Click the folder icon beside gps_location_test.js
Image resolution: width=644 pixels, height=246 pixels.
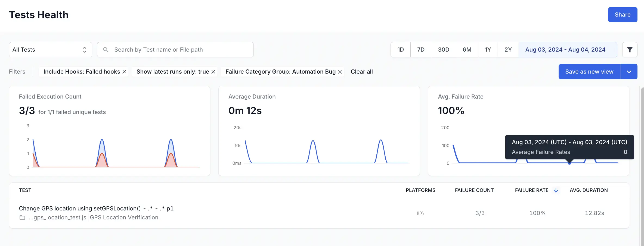[x=22, y=217]
